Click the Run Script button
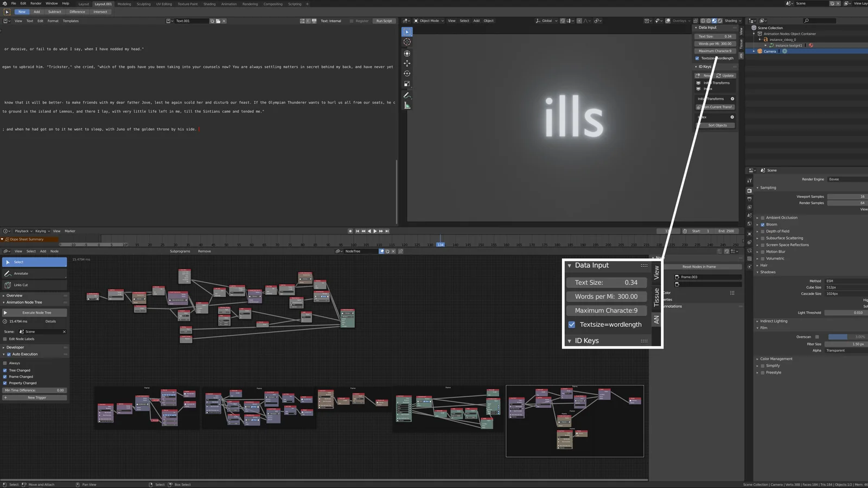Viewport: 868px width, 488px height. 384,21
